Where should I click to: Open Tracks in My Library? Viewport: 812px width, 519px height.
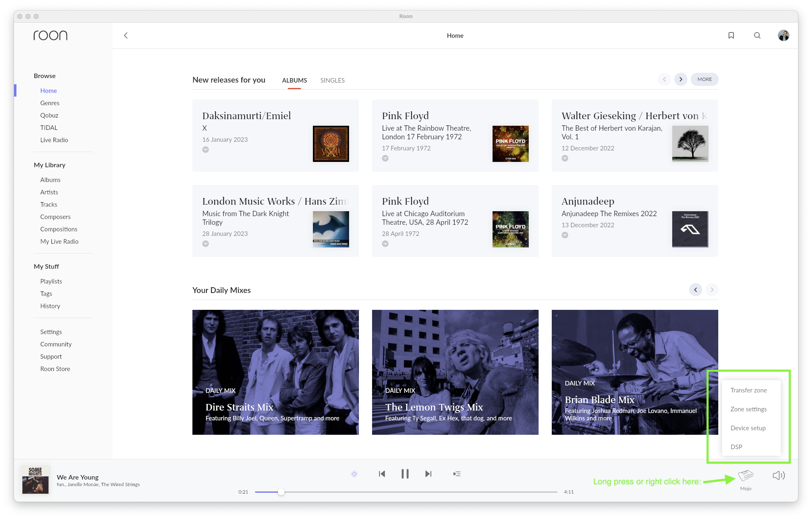[49, 204]
